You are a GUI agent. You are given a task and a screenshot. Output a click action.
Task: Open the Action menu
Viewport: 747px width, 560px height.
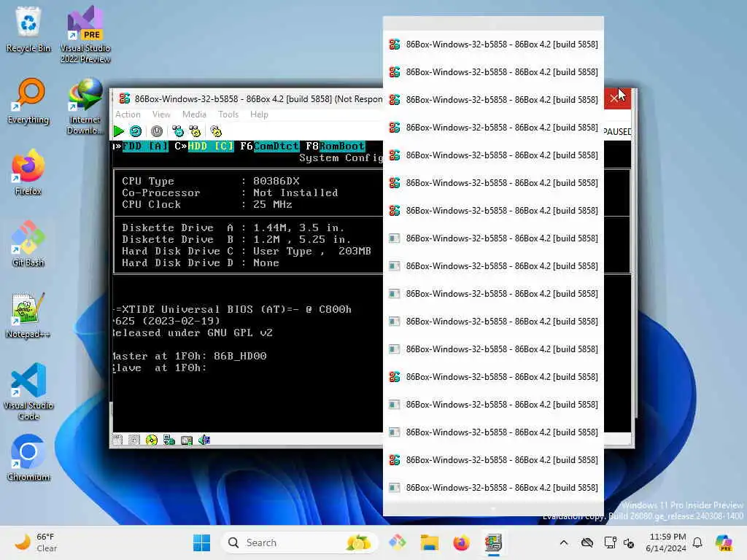click(x=128, y=114)
